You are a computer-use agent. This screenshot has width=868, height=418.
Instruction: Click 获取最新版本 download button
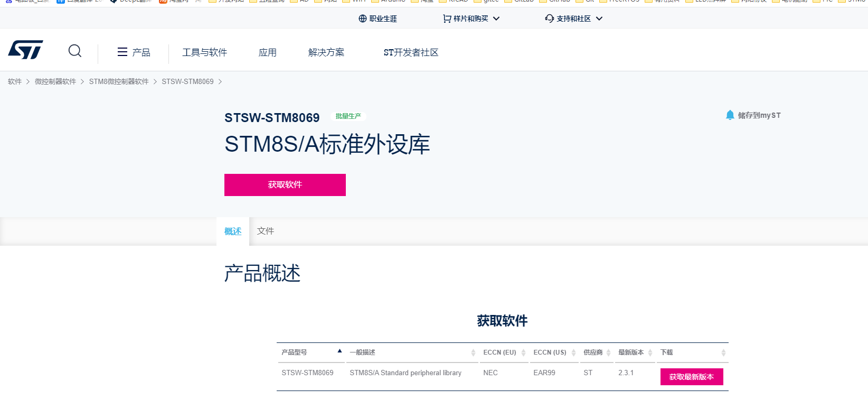[692, 377]
